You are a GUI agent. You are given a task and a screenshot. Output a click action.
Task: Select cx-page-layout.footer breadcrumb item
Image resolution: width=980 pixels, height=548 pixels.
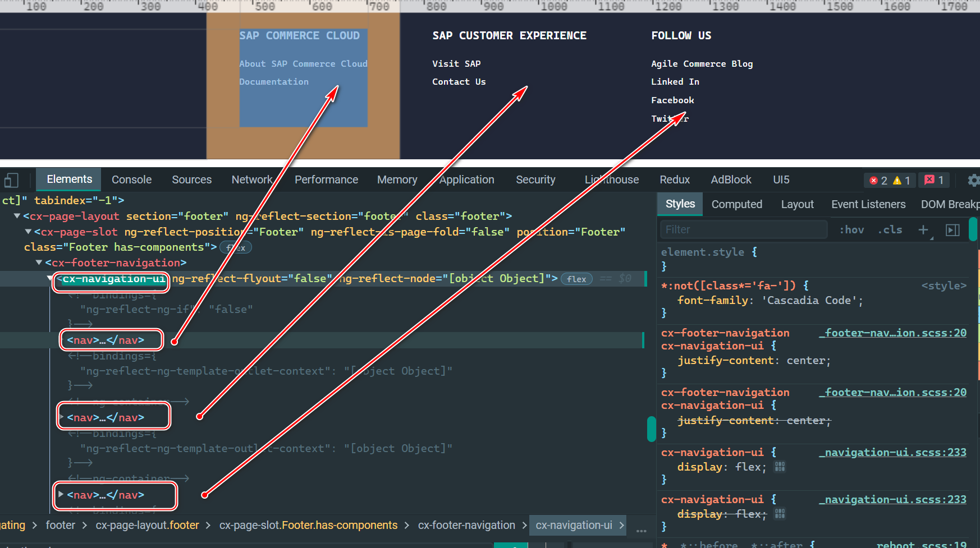click(147, 525)
